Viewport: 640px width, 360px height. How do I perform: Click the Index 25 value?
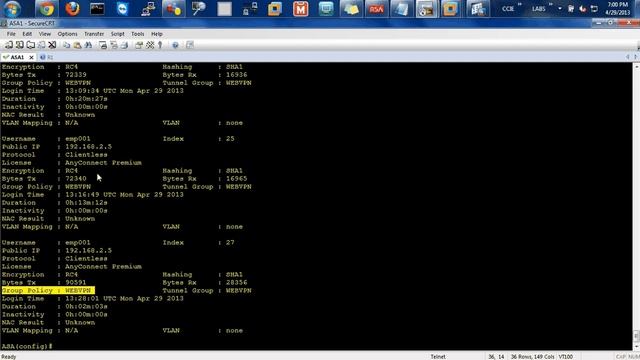230,138
